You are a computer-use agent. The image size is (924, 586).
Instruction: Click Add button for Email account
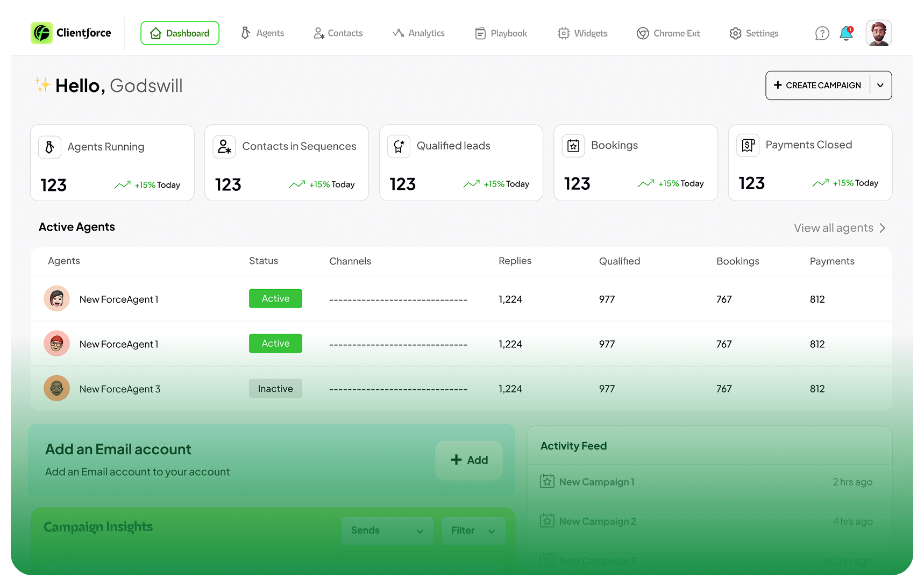(x=469, y=460)
